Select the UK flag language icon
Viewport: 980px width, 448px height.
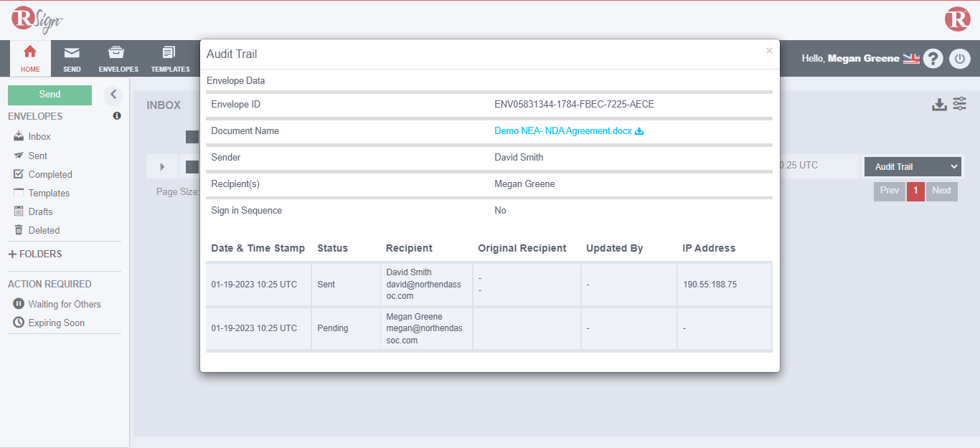pos(911,59)
